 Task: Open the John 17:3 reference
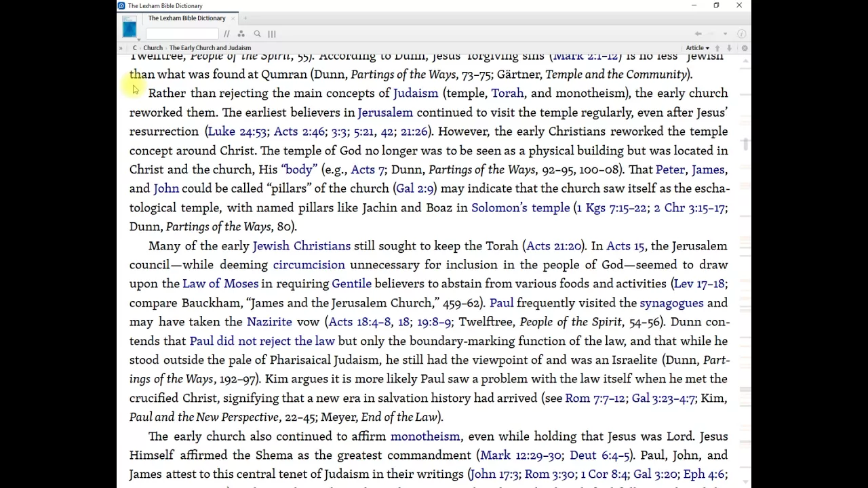pos(495,474)
